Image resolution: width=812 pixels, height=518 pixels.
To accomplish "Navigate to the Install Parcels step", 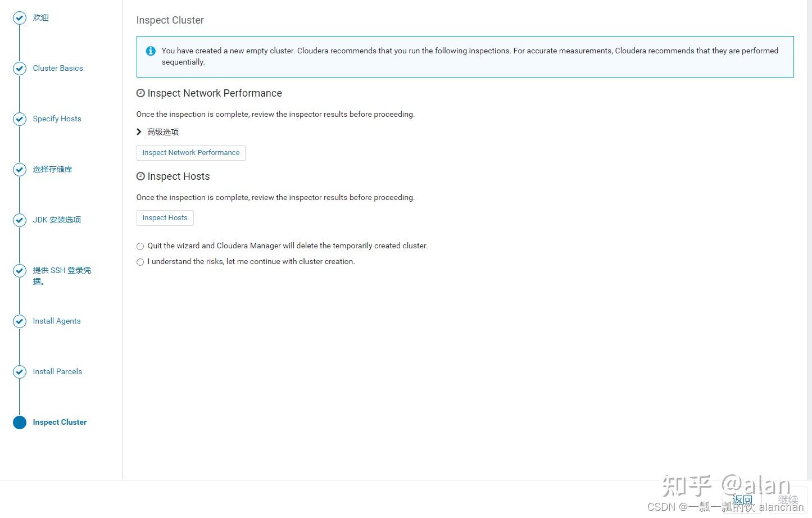I will click(x=57, y=371).
